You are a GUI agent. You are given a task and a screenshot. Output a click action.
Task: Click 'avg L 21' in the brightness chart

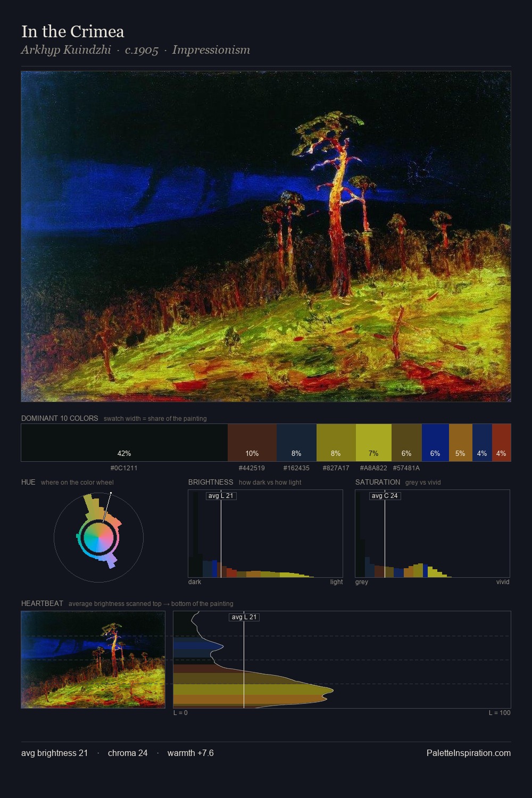pyautogui.click(x=221, y=496)
